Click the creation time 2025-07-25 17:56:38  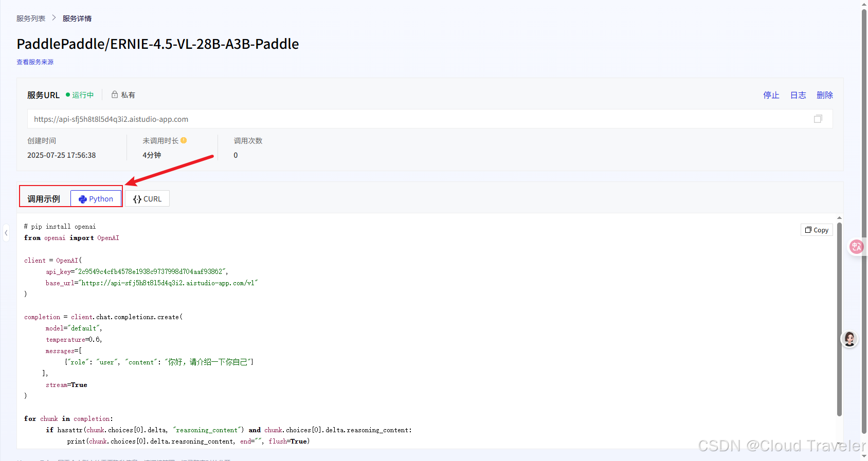(x=62, y=155)
